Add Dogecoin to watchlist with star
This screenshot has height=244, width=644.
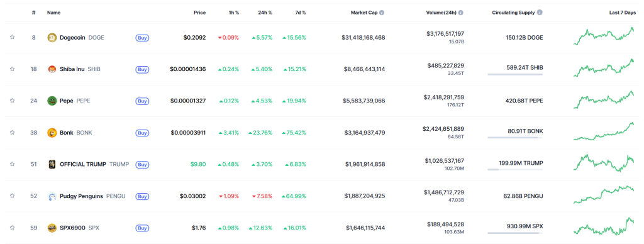click(13, 37)
